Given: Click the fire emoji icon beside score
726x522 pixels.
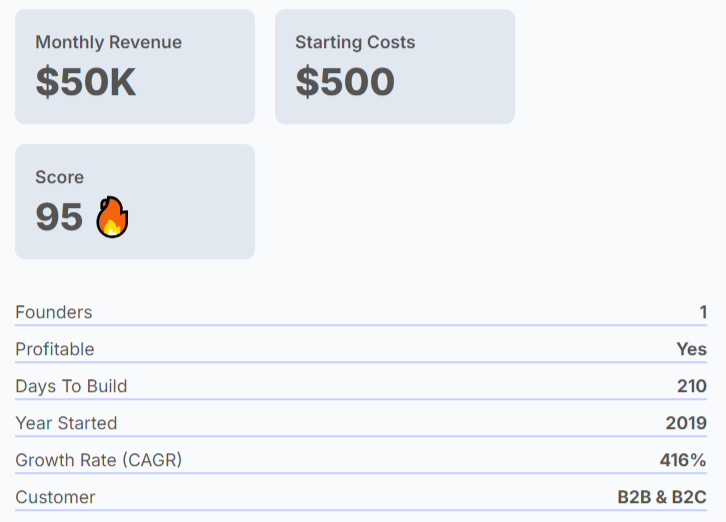Looking at the screenshot, I should tap(112, 217).
